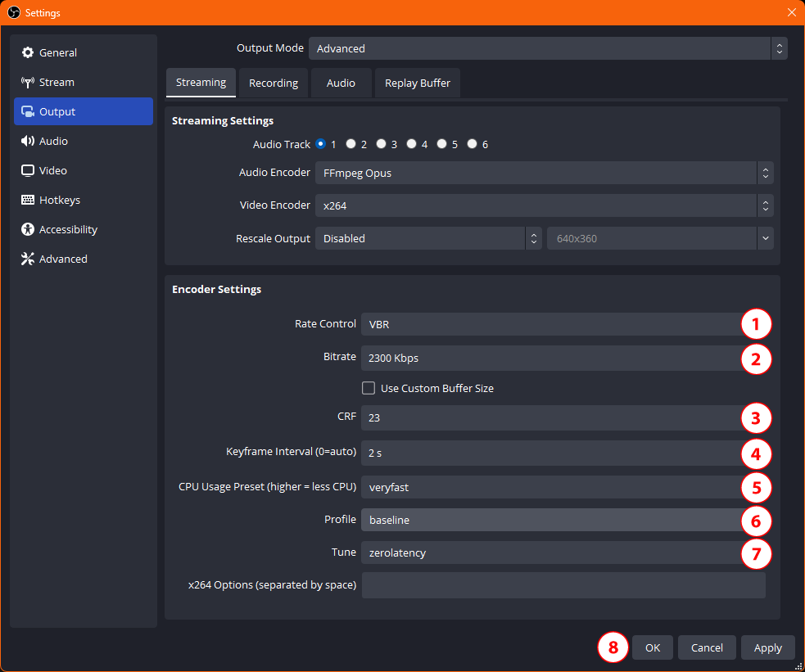
Task: Select audio track 4 radio button
Action: click(412, 144)
